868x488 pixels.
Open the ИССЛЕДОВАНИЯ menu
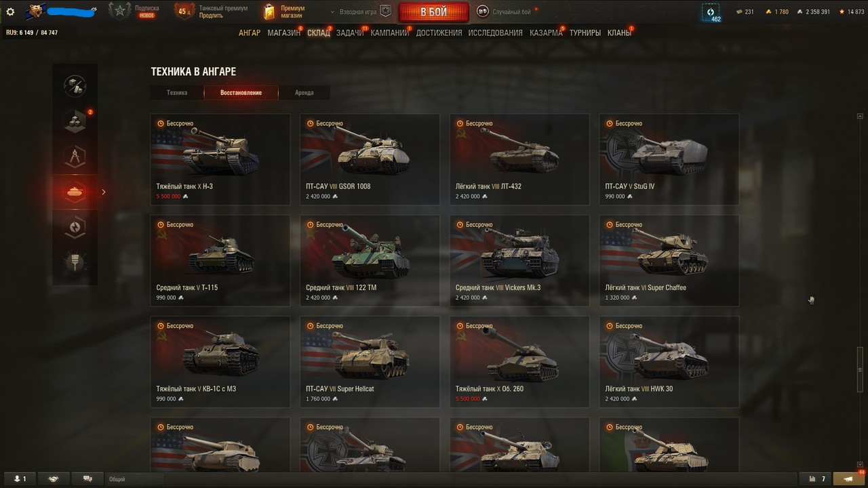[495, 33]
